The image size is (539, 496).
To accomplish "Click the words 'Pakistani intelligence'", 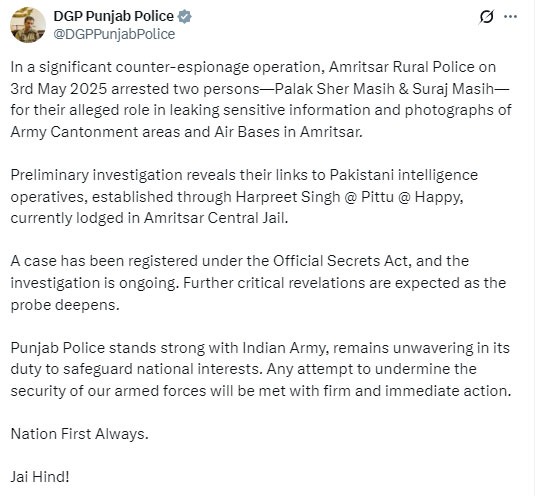I will point(404,175).
